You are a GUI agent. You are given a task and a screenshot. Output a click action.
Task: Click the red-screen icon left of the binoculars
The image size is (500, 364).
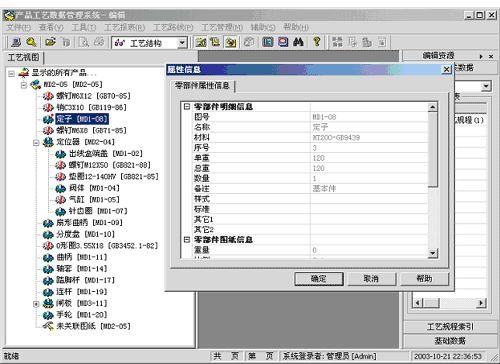[x=283, y=42]
